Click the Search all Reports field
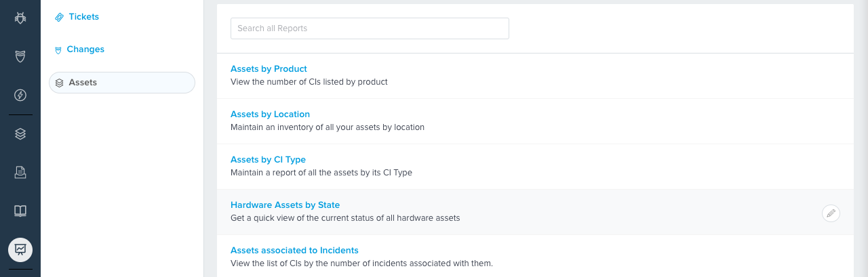 [370, 28]
